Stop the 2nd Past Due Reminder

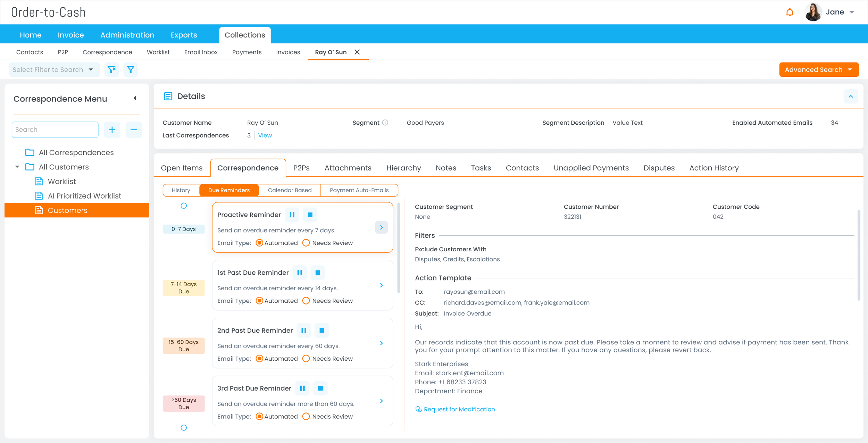[322, 331]
